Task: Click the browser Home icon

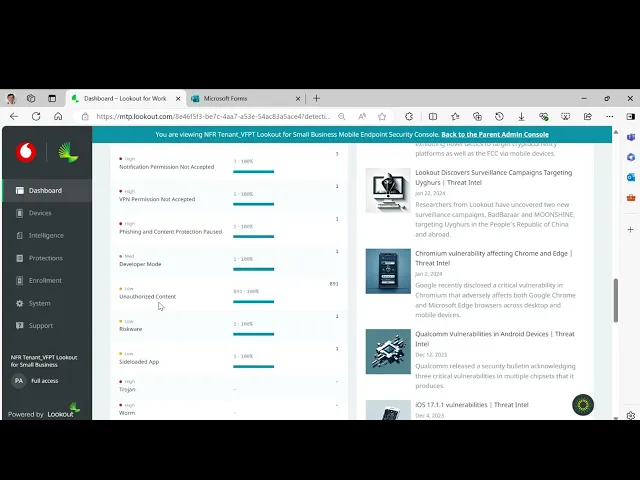Action: [58, 116]
